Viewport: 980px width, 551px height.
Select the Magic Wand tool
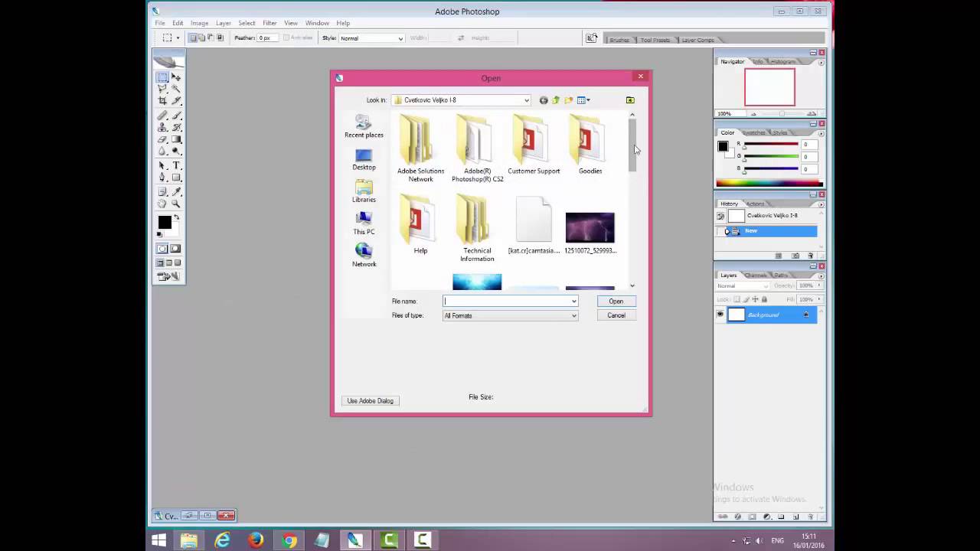(x=176, y=89)
